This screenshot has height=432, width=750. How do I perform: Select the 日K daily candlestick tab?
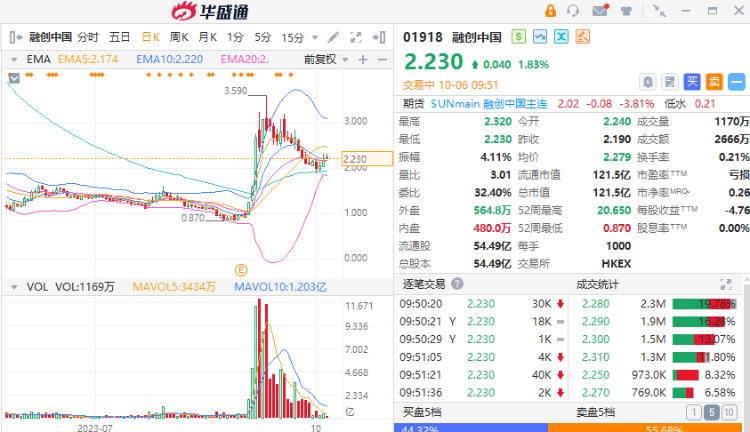(x=151, y=37)
